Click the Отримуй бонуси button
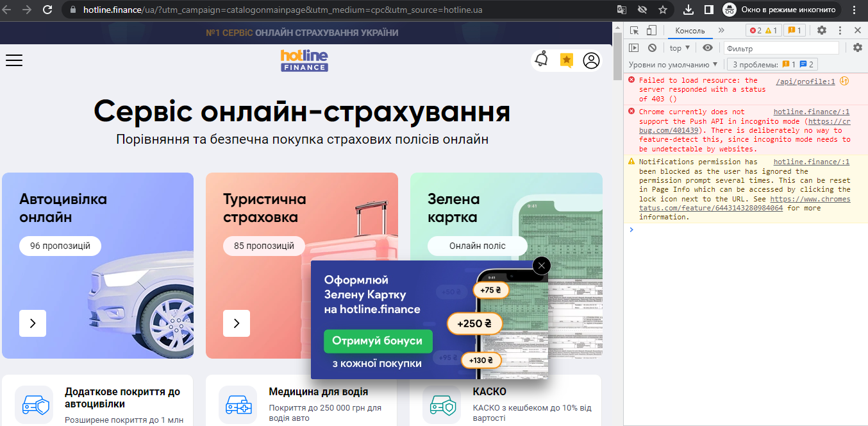 point(378,341)
